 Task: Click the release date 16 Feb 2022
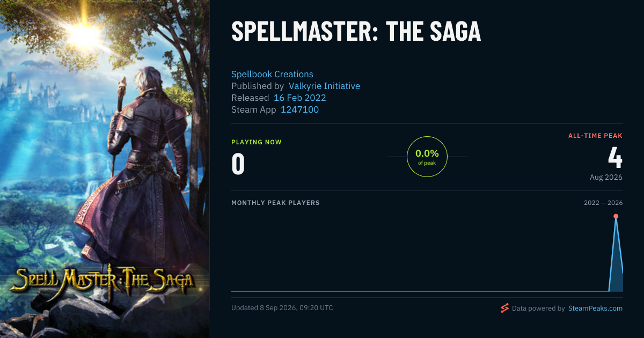[x=299, y=98]
